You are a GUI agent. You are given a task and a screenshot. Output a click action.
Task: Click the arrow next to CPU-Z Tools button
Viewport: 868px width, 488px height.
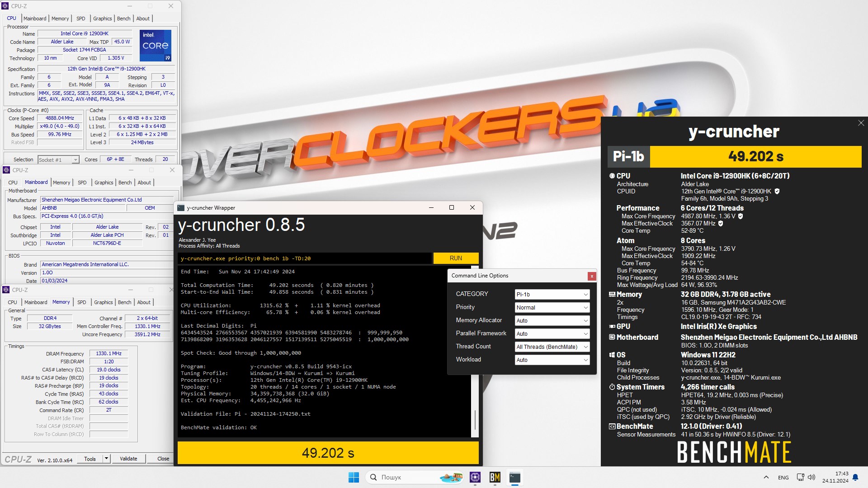[x=107, y=459]
